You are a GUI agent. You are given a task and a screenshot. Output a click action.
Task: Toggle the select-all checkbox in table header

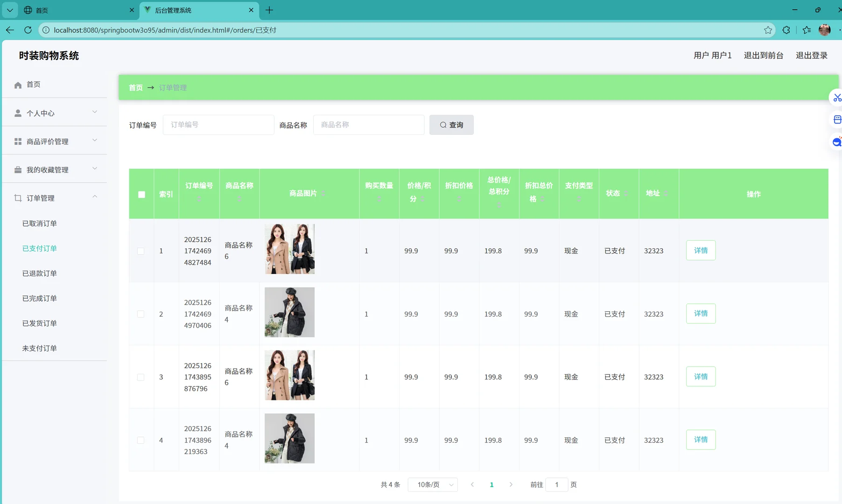pos(141,194)
